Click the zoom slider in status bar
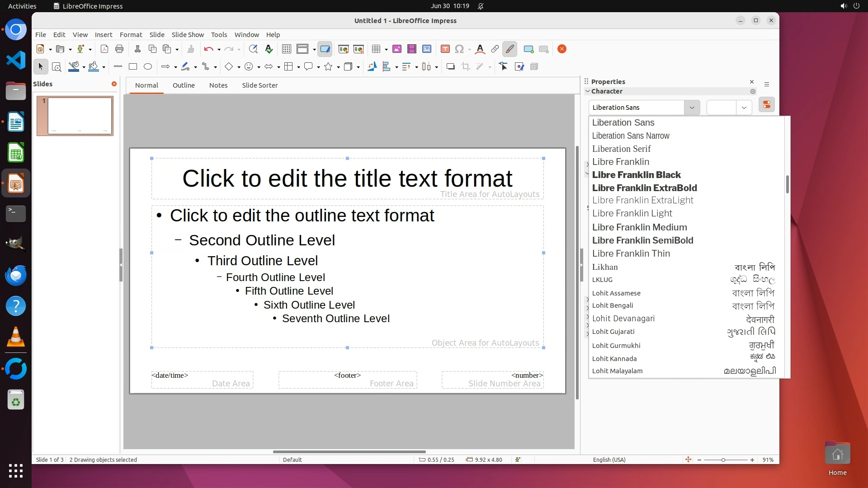Screen dimensions: 868x488 coord(723,460)
